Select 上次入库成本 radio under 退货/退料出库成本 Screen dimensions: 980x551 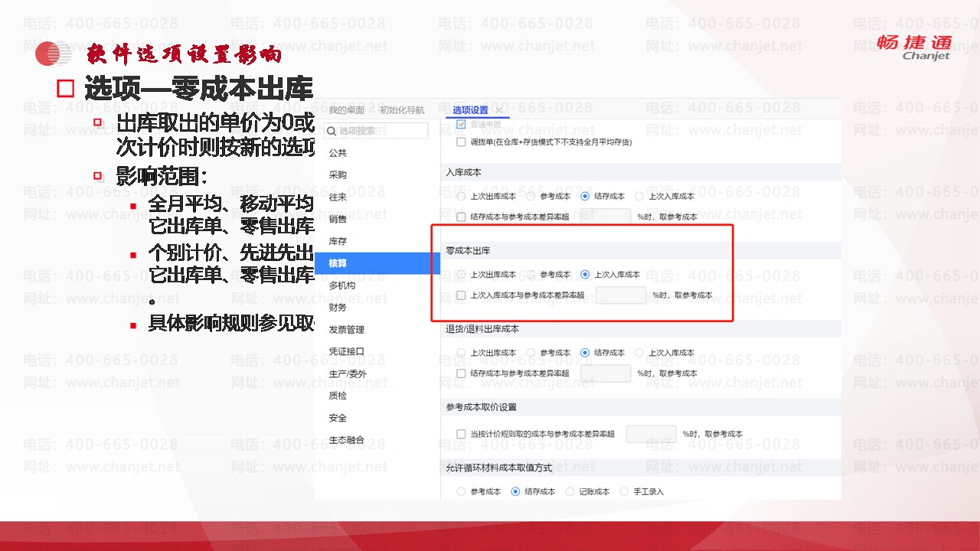click(639, 353)
